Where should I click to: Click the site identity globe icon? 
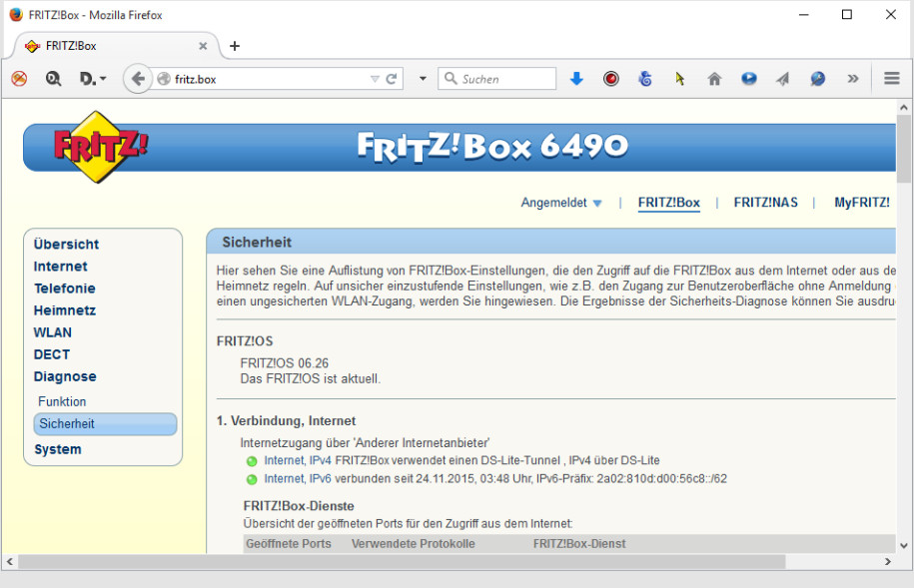coord(164,79)
